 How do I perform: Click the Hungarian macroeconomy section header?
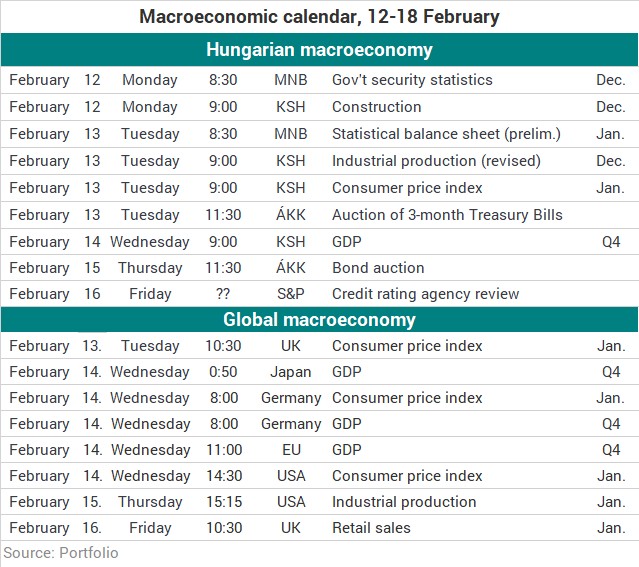click(320, 50)
